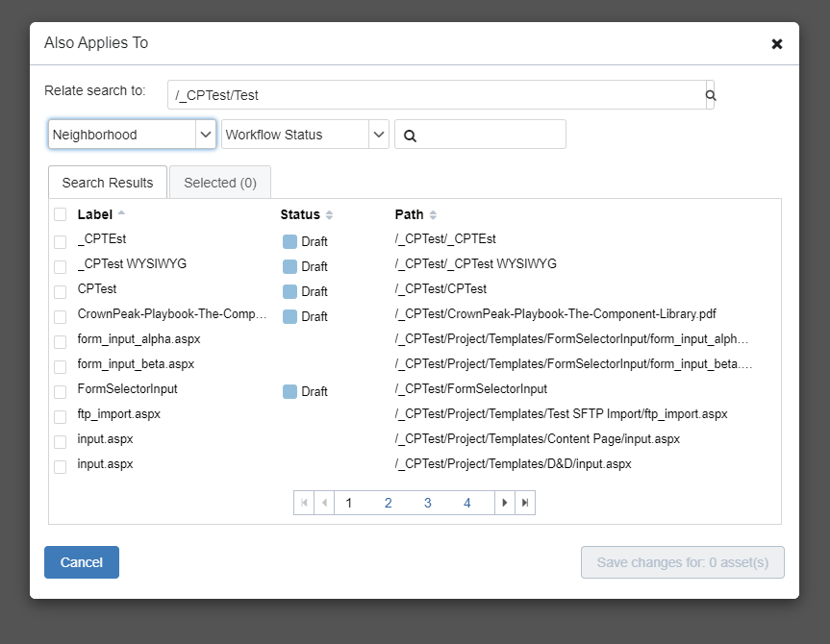830x644 pixels.
Task: Check the CPTest row checkbox
Action: point(61,291)
